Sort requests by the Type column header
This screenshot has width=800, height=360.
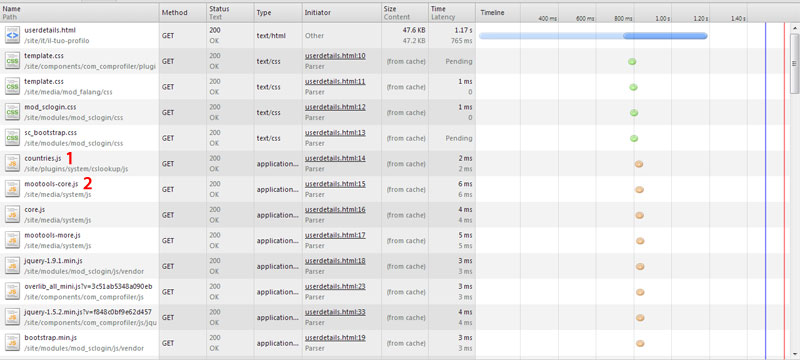278,13
